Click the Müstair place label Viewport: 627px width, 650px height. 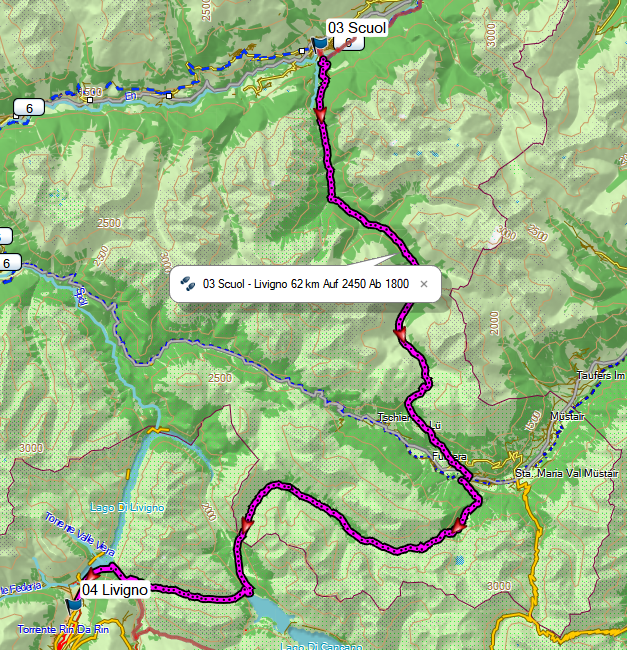[567, 416]
